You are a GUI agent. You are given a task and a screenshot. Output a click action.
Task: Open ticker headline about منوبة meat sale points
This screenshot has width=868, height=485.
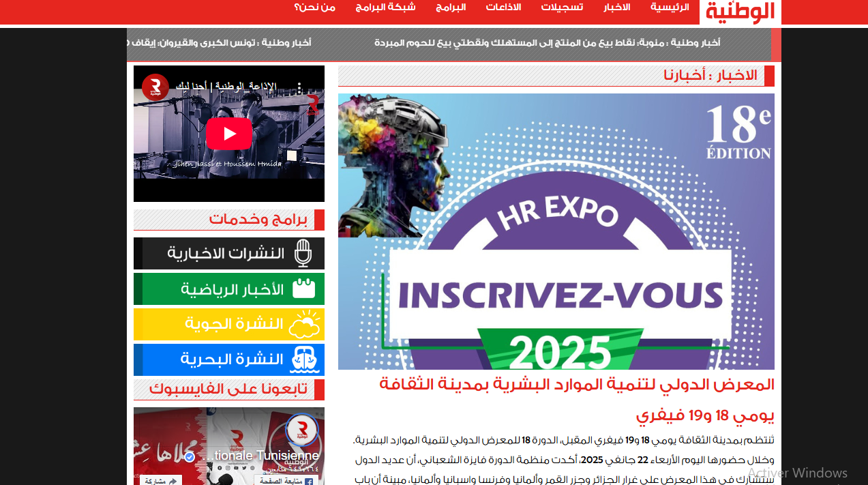(x=547, y=43)
